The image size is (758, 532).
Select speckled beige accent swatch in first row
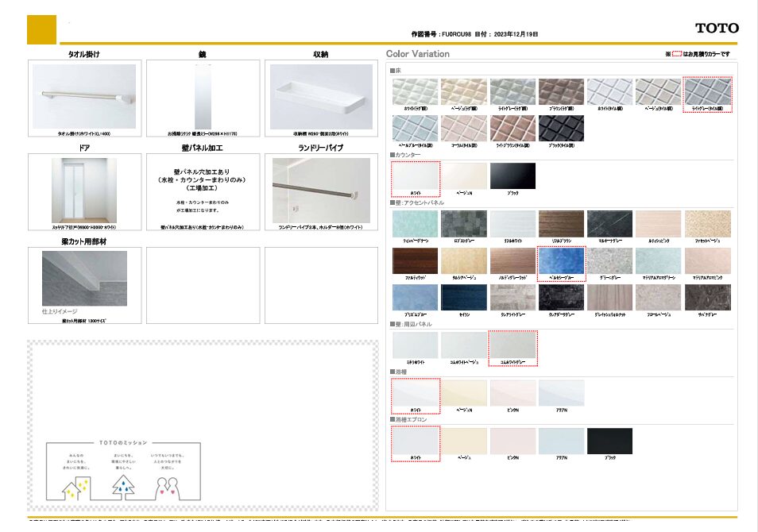point(708,223)
